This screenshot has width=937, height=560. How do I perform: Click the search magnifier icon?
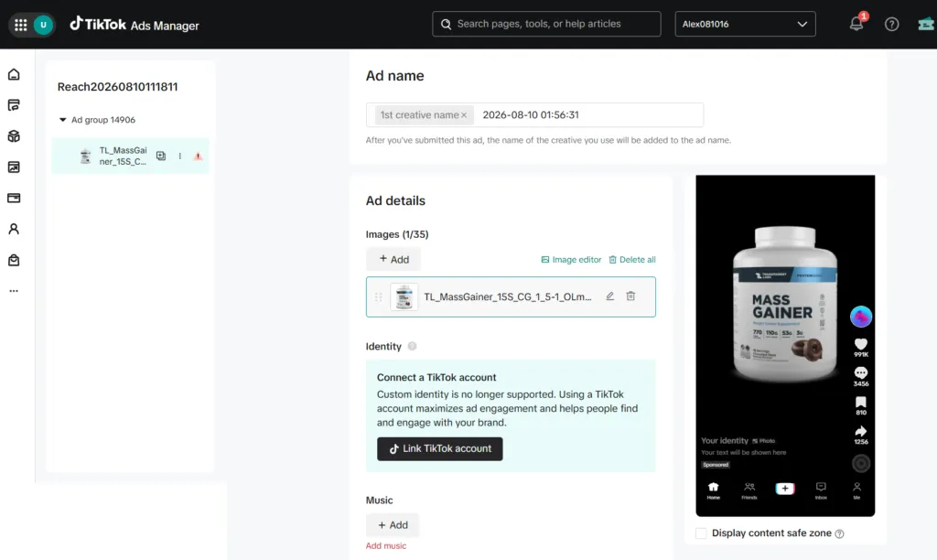(446, 24)
